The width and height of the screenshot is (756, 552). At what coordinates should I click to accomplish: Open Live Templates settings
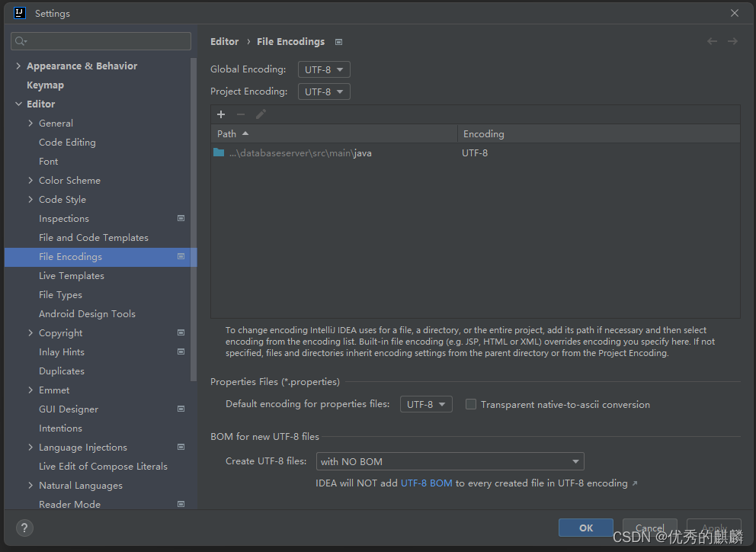pyautogui.click(x=72, y=276)
